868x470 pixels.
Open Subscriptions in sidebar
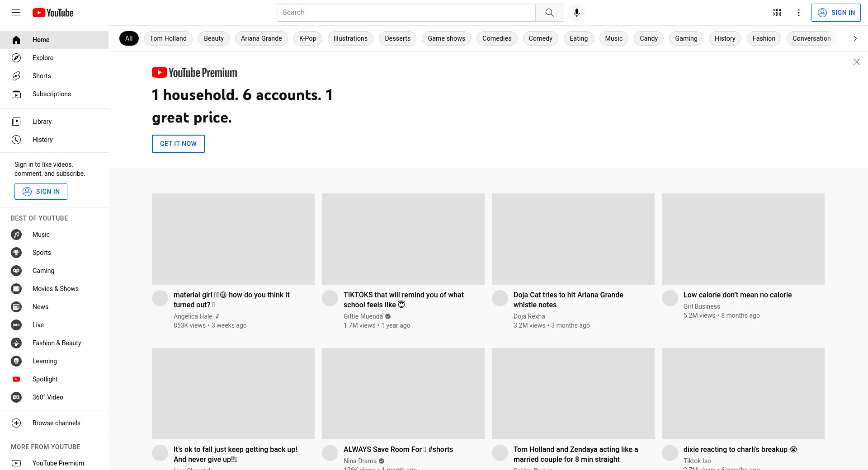coord(54,94)
